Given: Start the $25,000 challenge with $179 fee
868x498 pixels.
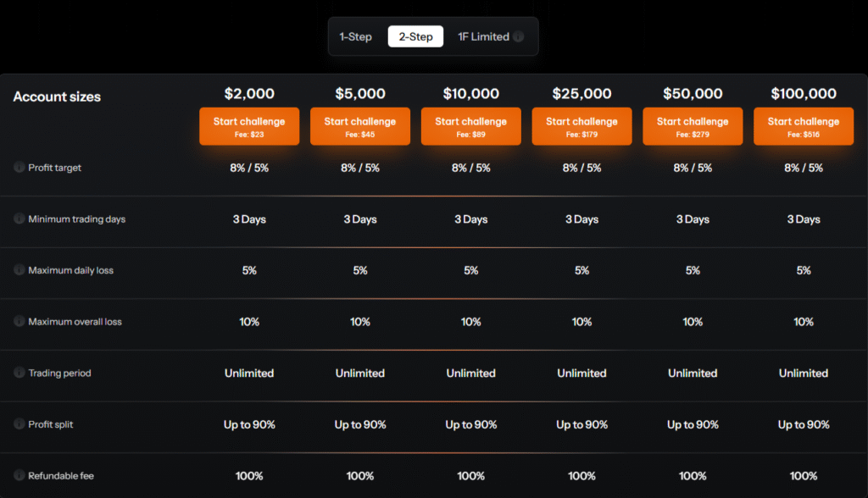Looking at the screenshot, I should pos(581,125).
